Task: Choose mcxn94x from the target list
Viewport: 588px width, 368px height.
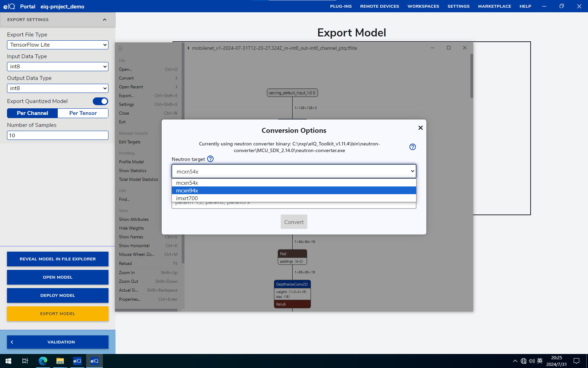Action: (294, 191)
